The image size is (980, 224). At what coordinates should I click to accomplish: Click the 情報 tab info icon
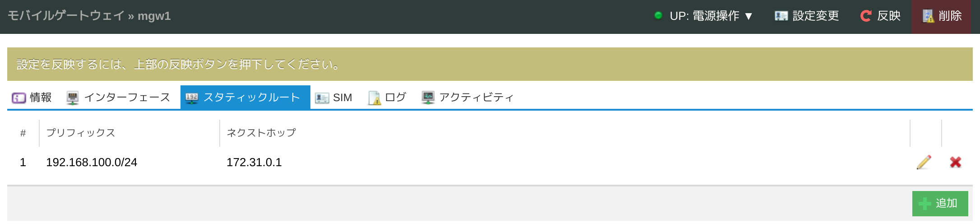pos(19,98)
